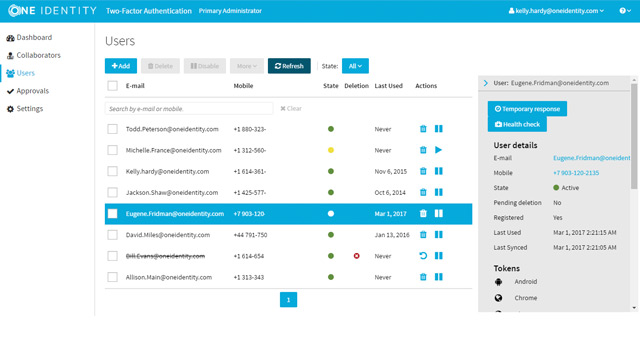
Task: Check the David.Miles checkbox
Action: click(112, 235)
